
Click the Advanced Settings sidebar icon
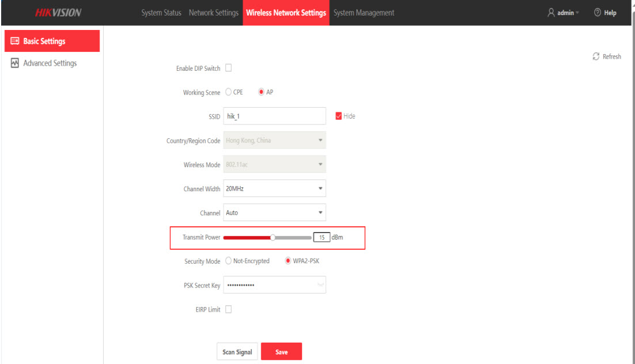[x=15, y=63]
